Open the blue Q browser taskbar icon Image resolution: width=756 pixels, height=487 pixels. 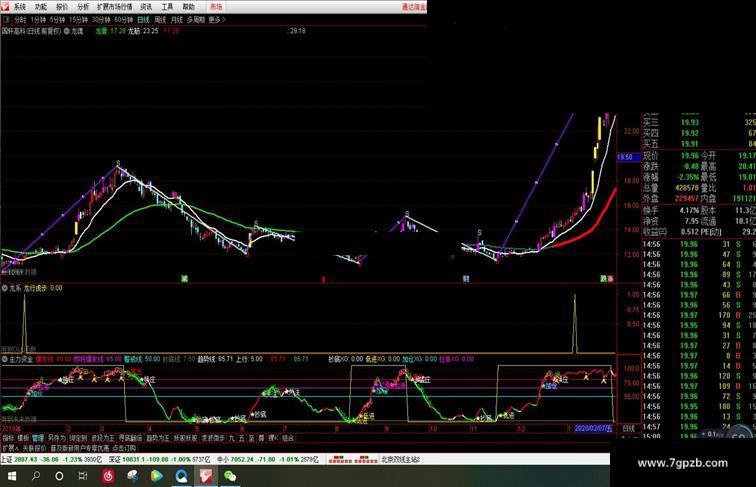[x=181, y=476]
